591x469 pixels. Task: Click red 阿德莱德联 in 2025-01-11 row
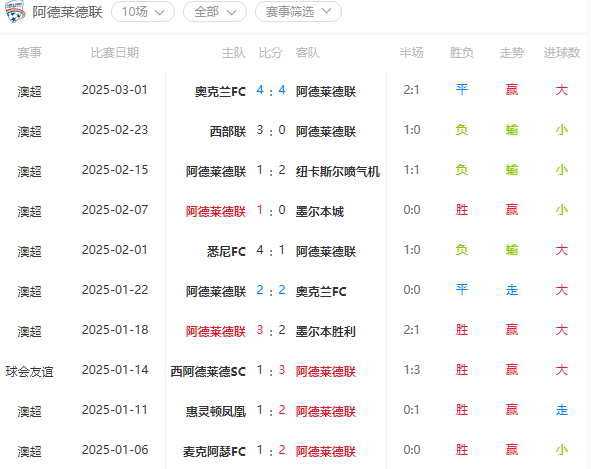pos(326,411)
